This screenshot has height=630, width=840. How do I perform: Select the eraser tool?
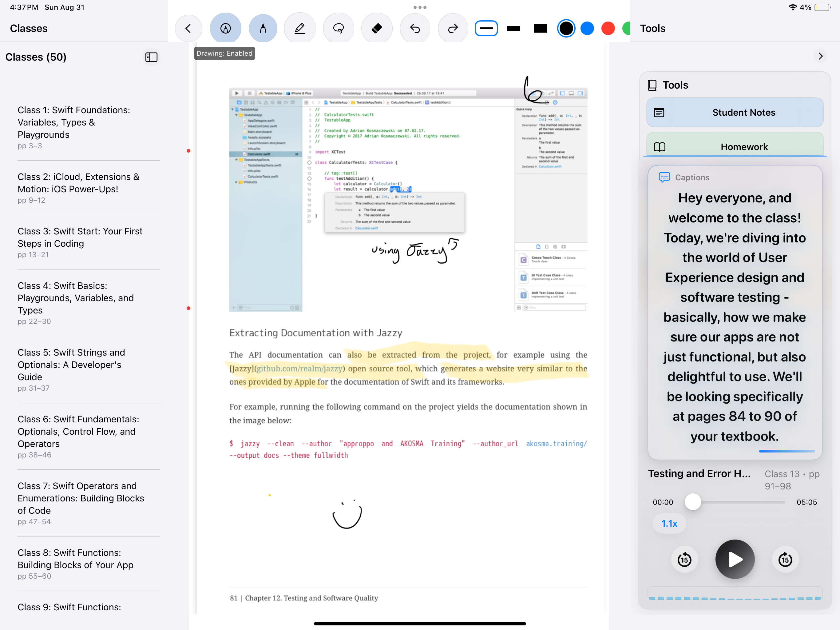(x=376, y=29)
